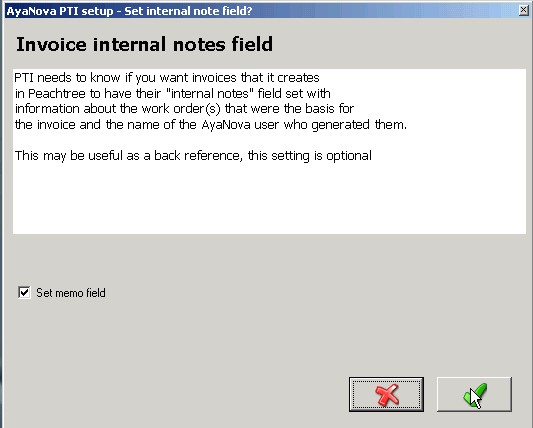Toggle the memo field option tick mark

point(24,292)
